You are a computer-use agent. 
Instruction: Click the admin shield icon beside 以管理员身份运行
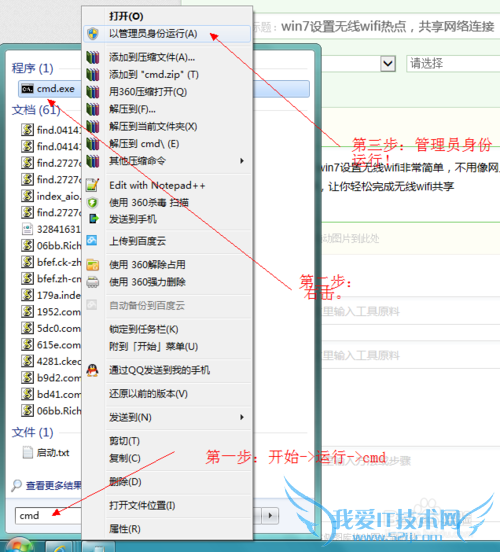tap(93, 34)
